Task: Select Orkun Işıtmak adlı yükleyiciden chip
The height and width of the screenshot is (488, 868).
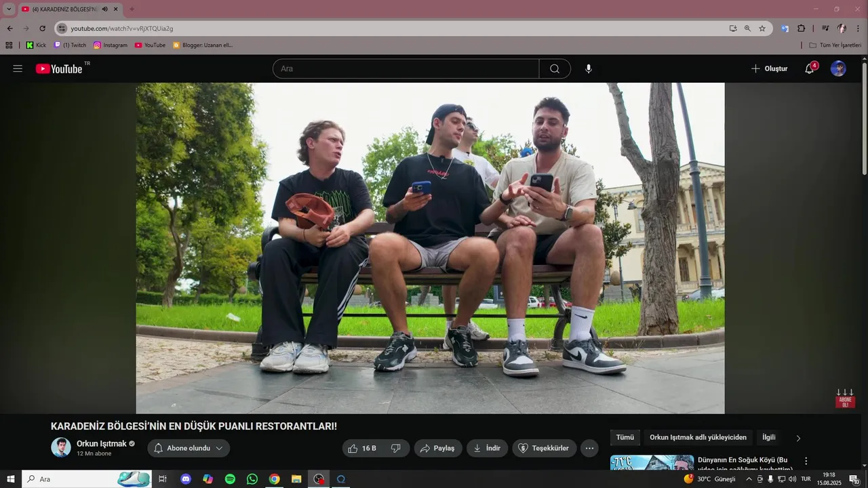Action: point(698,437)
